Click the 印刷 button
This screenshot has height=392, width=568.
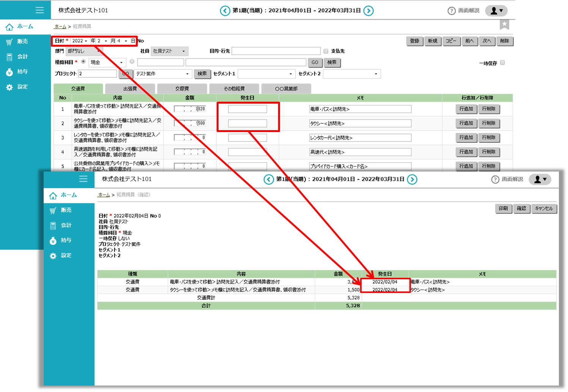503,208
